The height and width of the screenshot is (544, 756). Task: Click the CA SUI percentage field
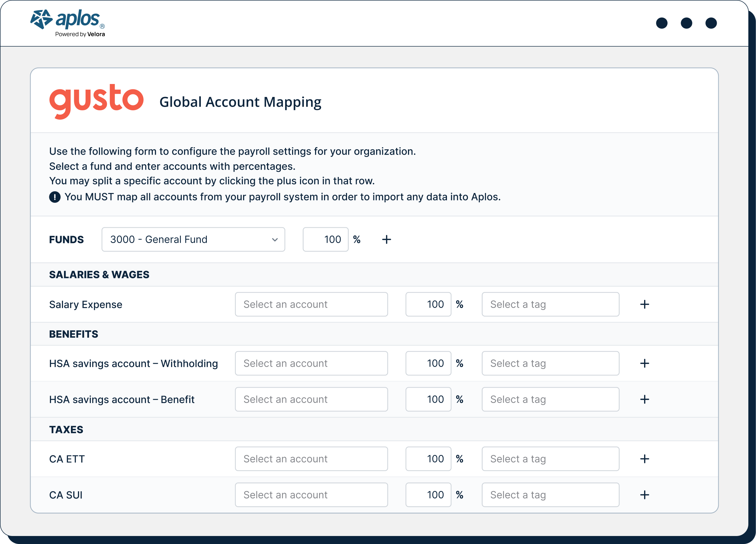pos(428,495)
